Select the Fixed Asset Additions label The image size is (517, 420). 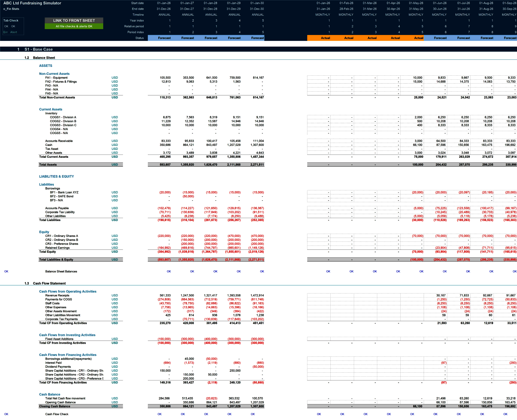(x=59, y=339)
